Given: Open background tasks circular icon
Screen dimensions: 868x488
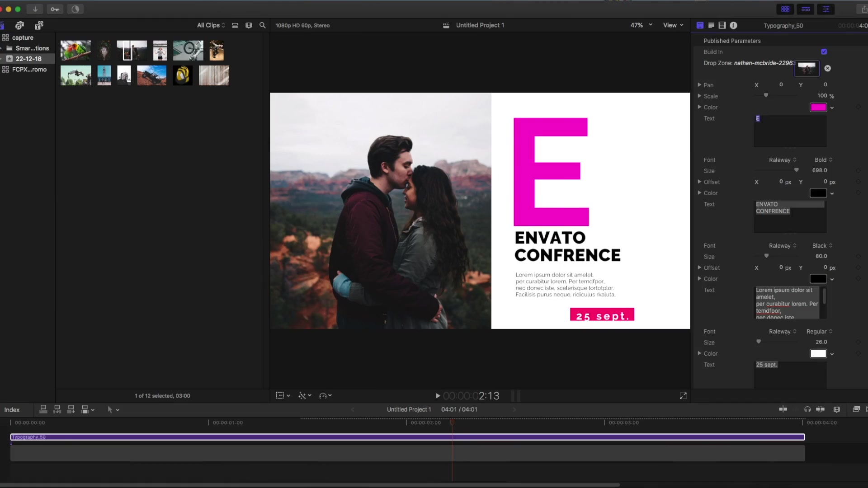Looking at the screenshot, I should [75, 9].
